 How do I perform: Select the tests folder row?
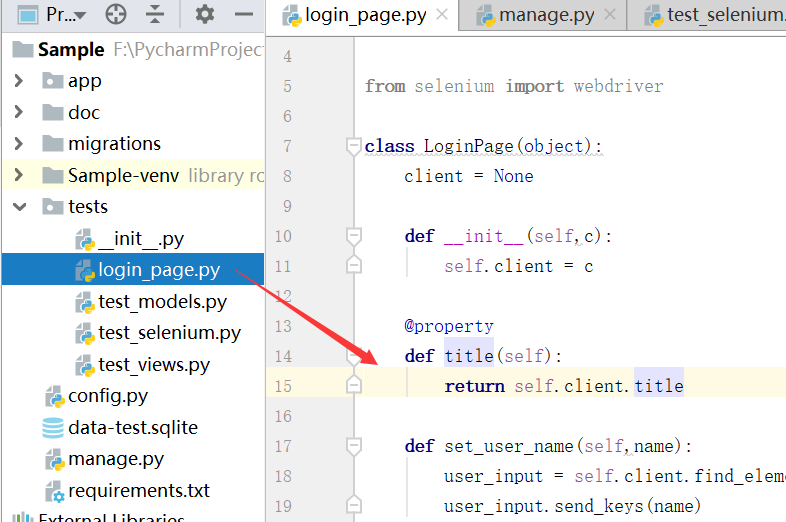[133, 207]
